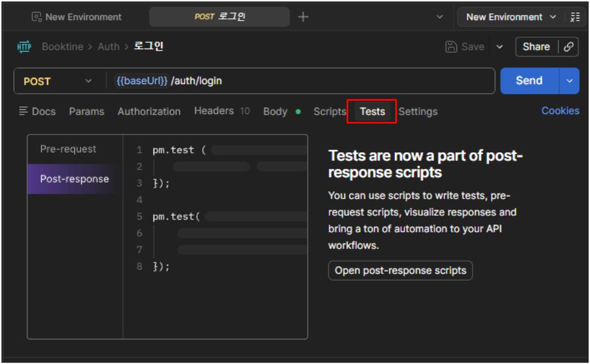The image size is (590, 364).
Task: Open the Settings tab
Action: tap(418, 111)
